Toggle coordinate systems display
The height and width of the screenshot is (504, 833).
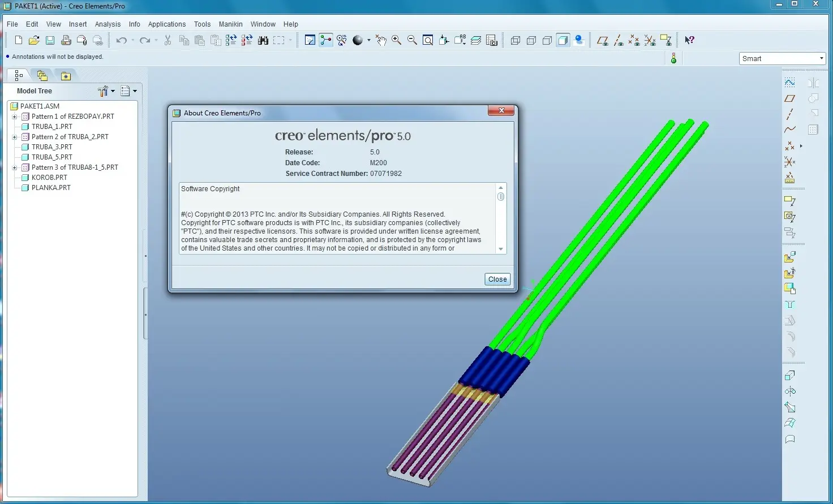click(650, 40)
